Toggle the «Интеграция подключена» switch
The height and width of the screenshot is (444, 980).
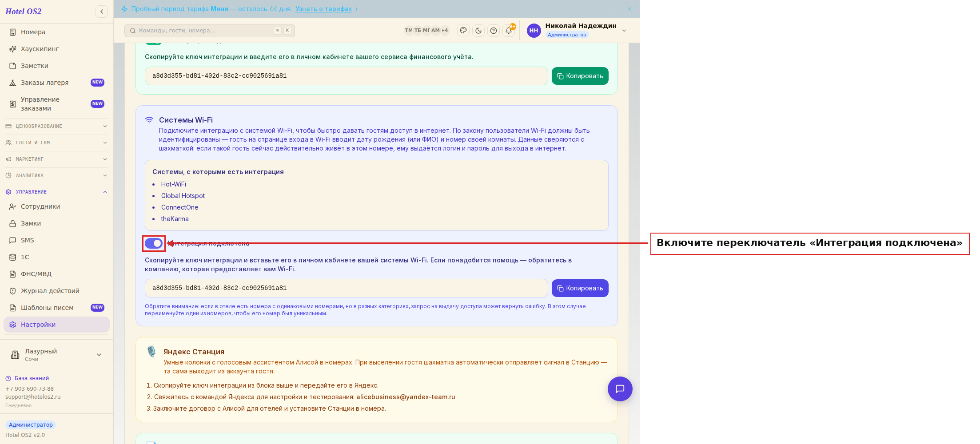click(x=154, y=243)
